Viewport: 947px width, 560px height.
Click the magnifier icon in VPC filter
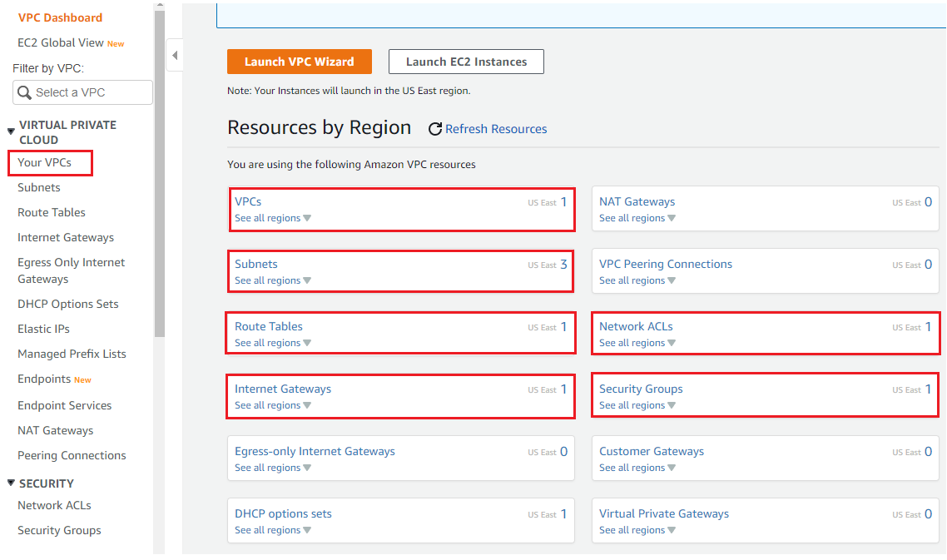pyautogui.click(x=24, y=92)
